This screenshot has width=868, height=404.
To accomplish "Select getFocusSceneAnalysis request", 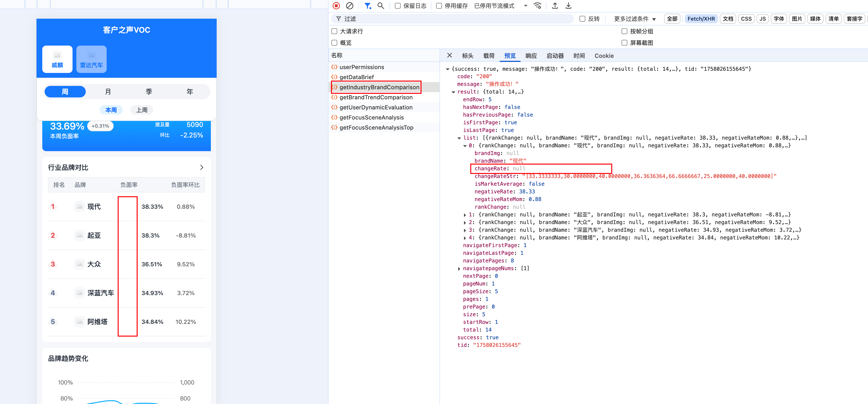I will click(371, 118).
